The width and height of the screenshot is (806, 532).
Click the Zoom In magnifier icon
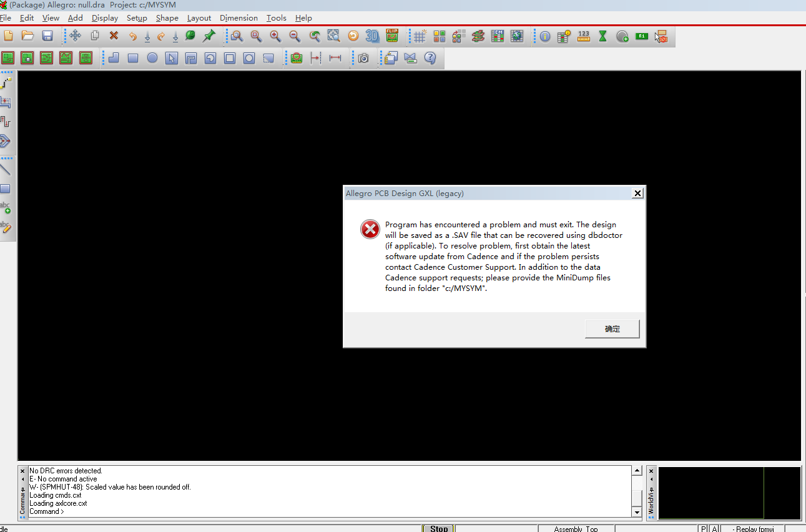275,36
